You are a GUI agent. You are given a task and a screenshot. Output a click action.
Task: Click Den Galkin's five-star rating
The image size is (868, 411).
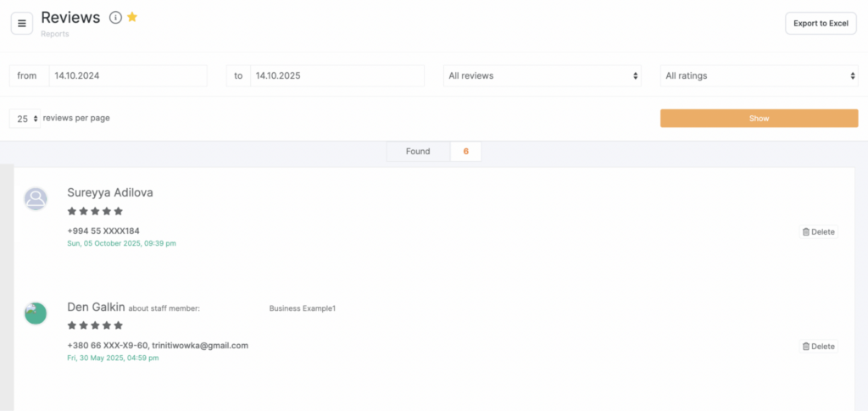[x=95, y=325]
